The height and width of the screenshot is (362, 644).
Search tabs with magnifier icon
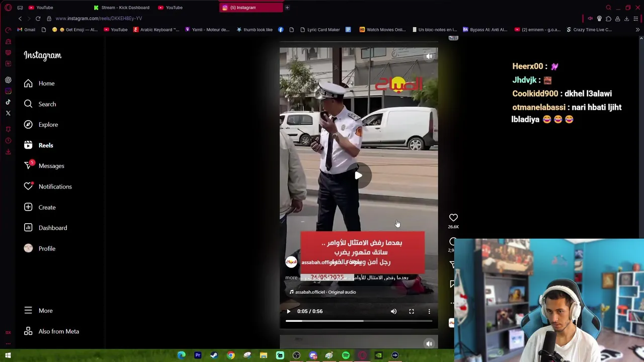pos(608,8)
